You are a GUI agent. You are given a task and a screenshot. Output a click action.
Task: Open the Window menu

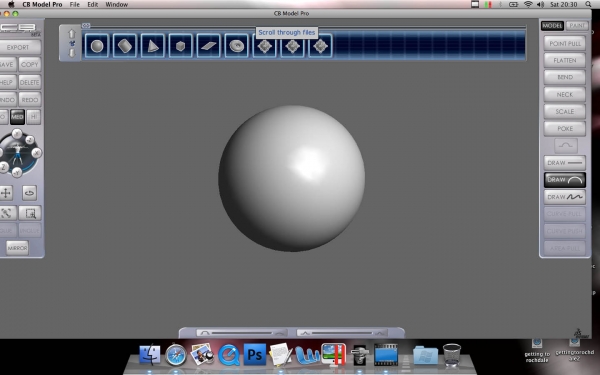click(x=117, y=5)
